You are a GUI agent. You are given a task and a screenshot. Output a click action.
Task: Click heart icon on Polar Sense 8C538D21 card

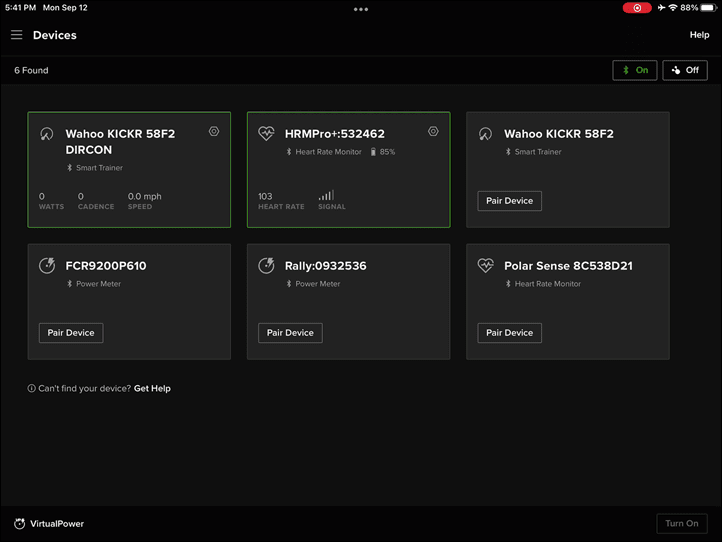pos(485,266)
